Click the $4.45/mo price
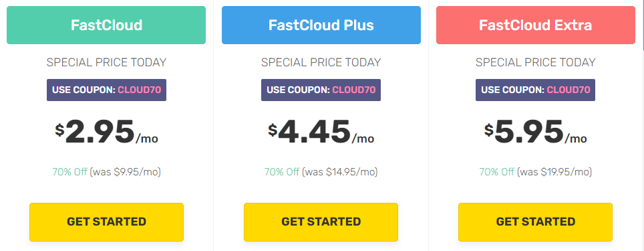Viewport: 644px width, 251px height. (x=321, y=132)
